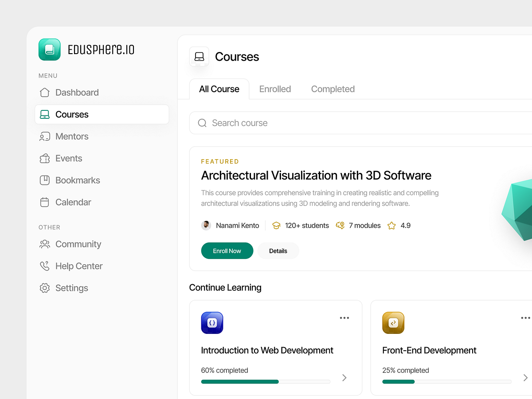Image resolution: width=532 pixels, height=399 pixels.
Task: Click the Introduction to Web Development course icon
Action: 212,323
